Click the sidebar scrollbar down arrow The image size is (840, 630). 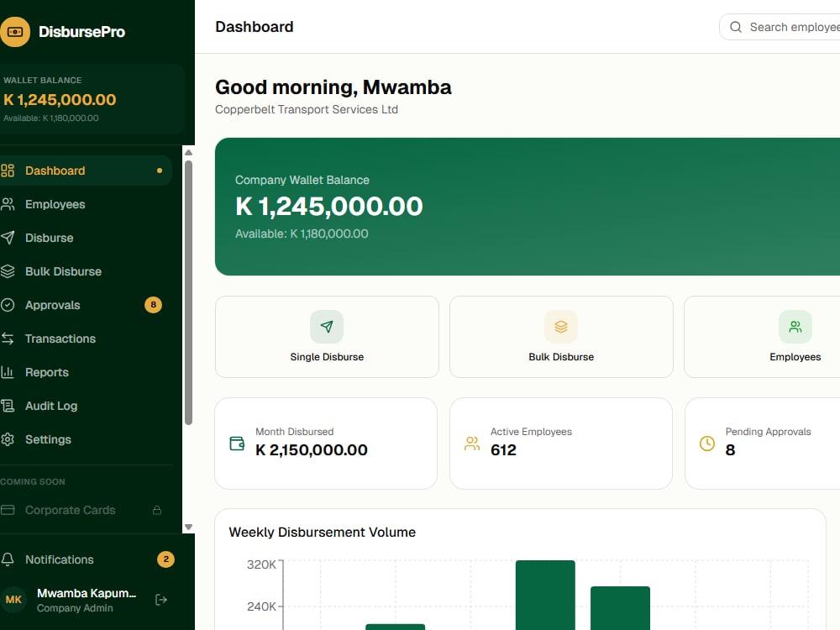click(188, 528)
